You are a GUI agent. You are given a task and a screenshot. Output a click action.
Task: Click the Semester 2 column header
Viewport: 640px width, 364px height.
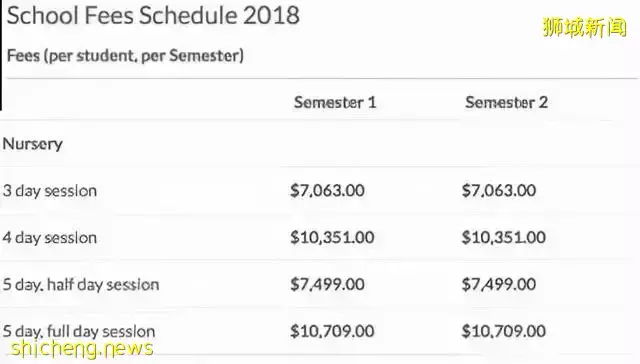click(x=507, y=102)
